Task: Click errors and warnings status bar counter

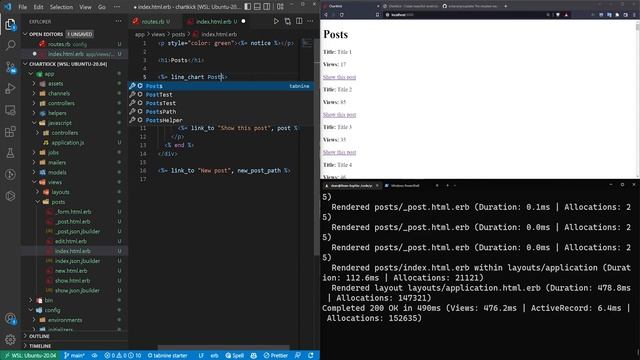Action: tap(122, 356)
